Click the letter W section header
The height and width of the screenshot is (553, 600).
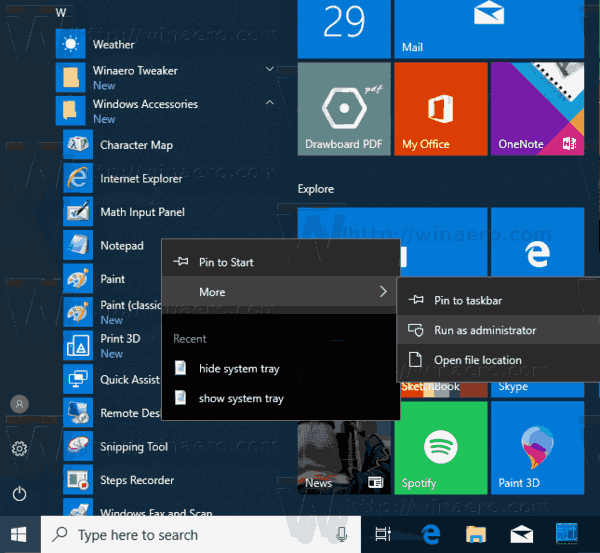coord(61,13)
